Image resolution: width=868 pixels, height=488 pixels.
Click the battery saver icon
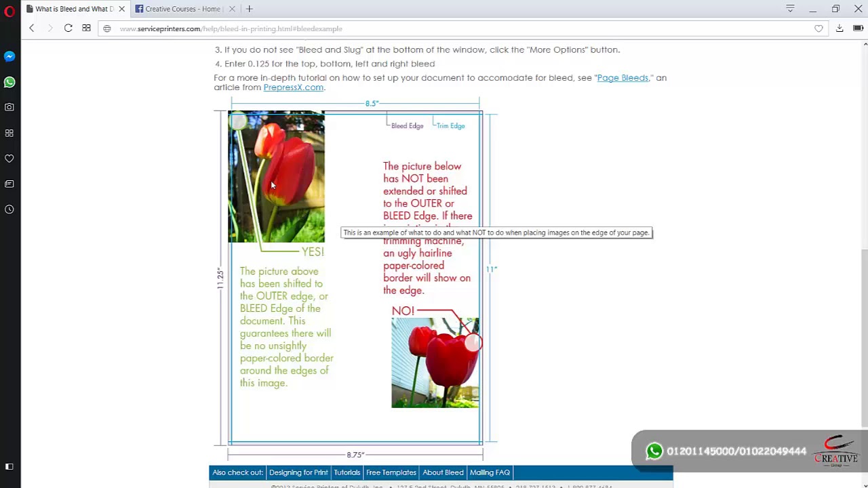point(858,28)
